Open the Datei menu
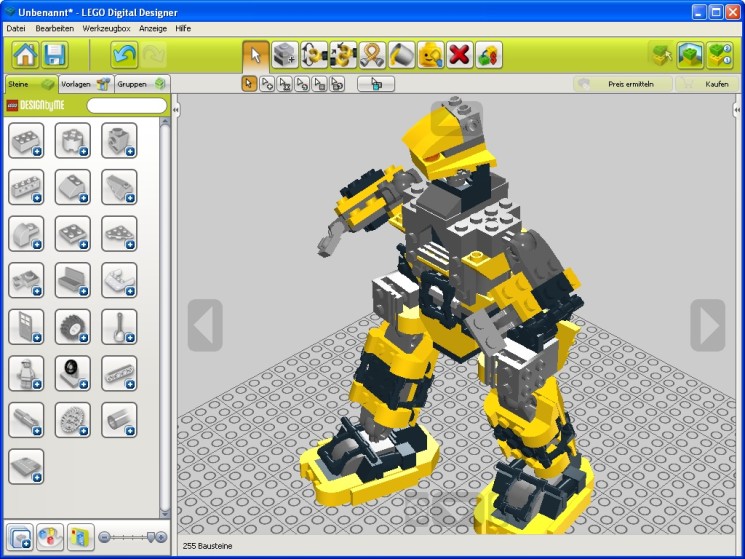The image size is (745, 559). pyautogui.click(x=16, y=28)
